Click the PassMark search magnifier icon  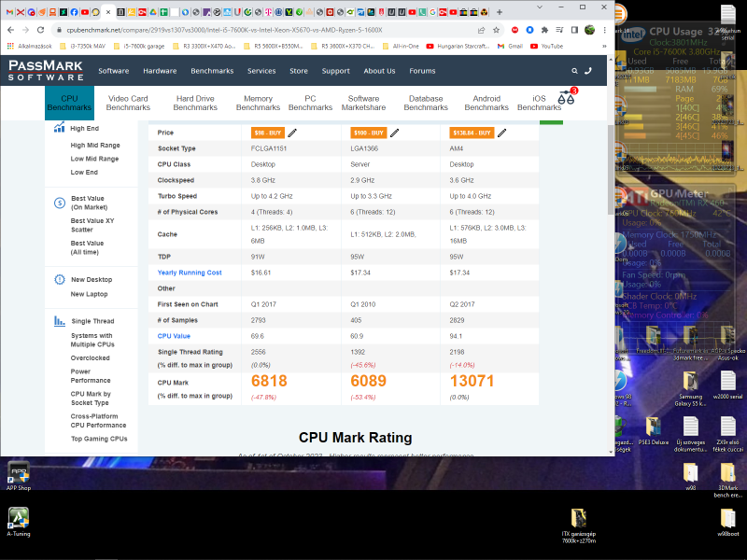click(x=574, y=71)
